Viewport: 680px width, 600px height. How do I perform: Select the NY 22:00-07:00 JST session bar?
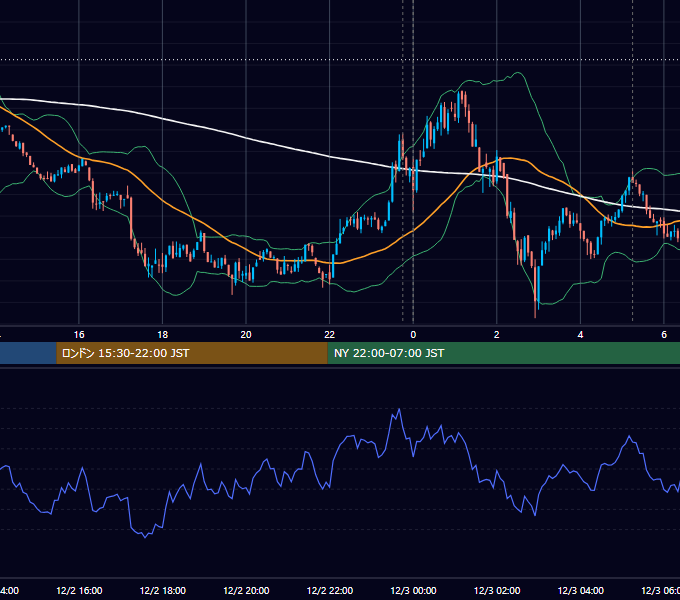point(503,353)
